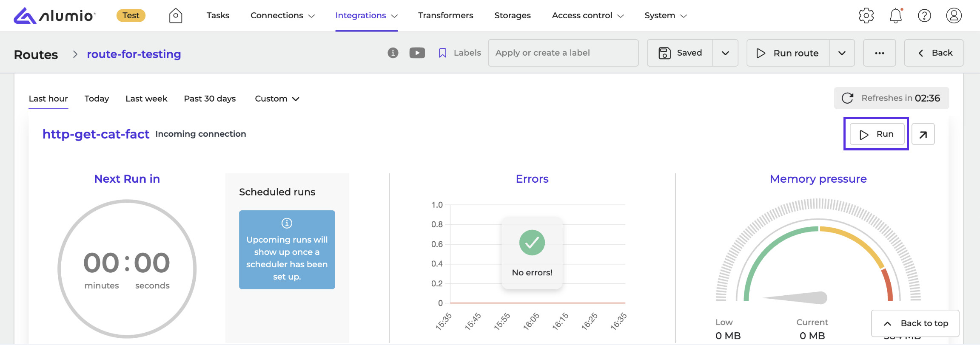
Task: Open the help question mark icon
Action: click(x=924, y=16)
